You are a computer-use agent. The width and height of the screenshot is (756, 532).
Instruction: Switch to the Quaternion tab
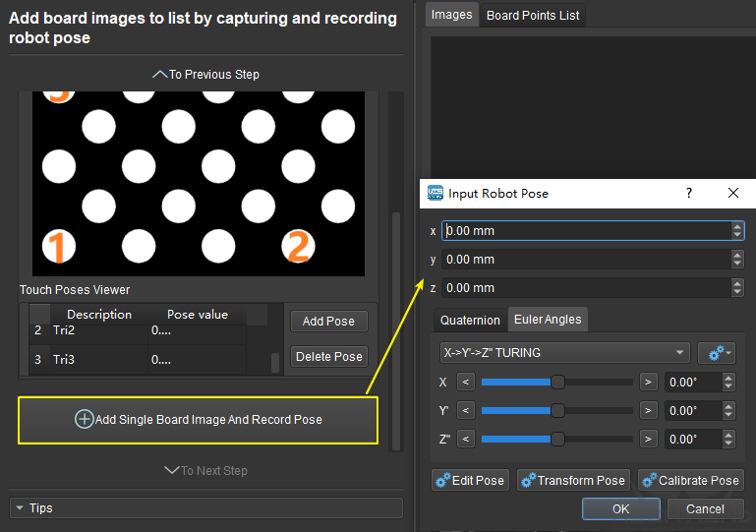[x=470, y=320]
